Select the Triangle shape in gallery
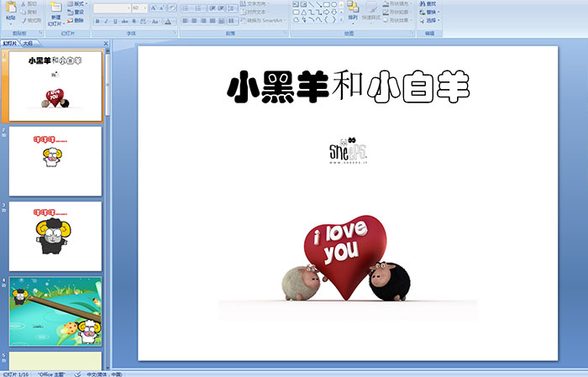 coord(303,13)
